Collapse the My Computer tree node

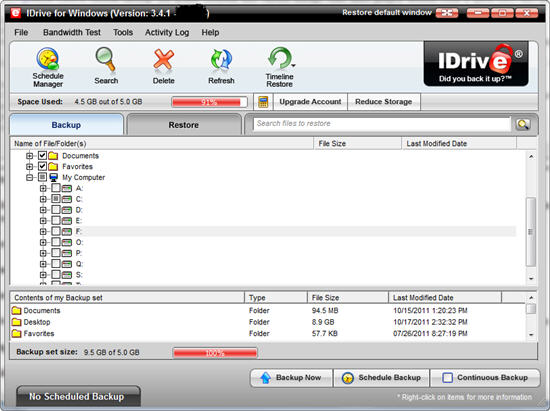(x=30, y=177)
